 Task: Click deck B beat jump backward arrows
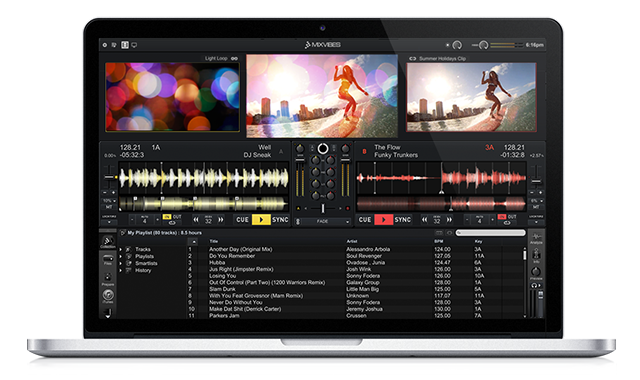tap(424, 220)
